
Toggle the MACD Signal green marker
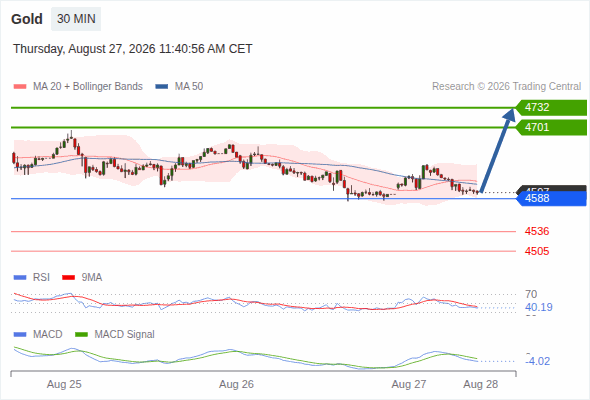pyautogui.click(x=81, y=335)
